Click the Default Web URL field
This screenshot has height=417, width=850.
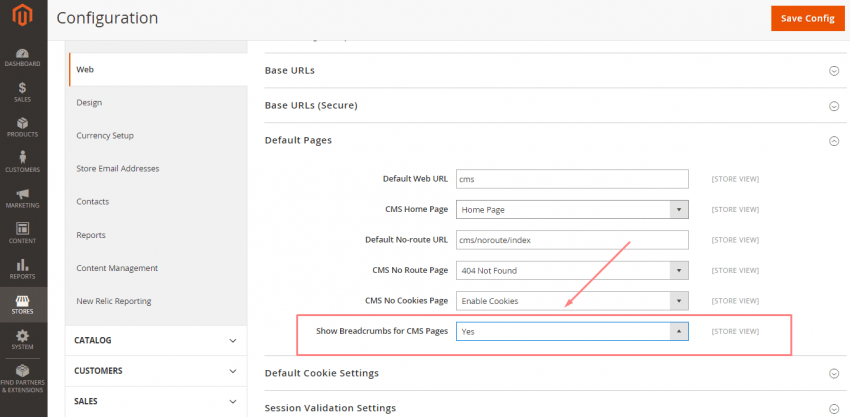(572, 179)
